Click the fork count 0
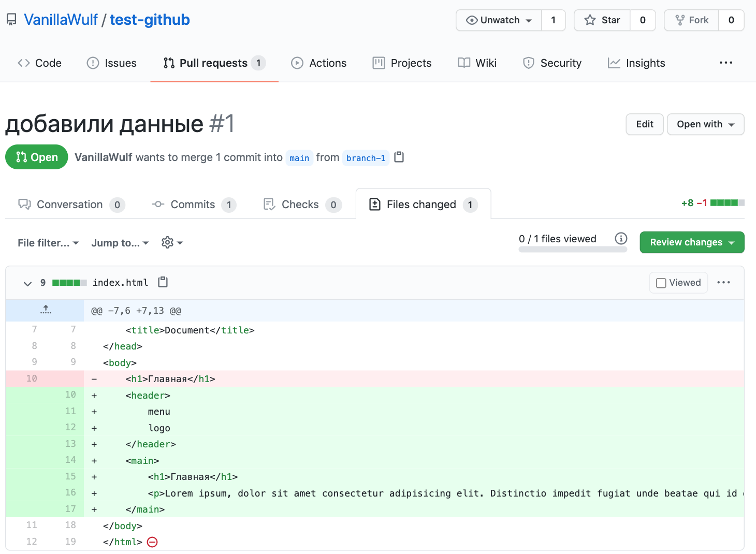Image resolution: width=756 pixels, height=554 pixels. click(x=731, y=20)
